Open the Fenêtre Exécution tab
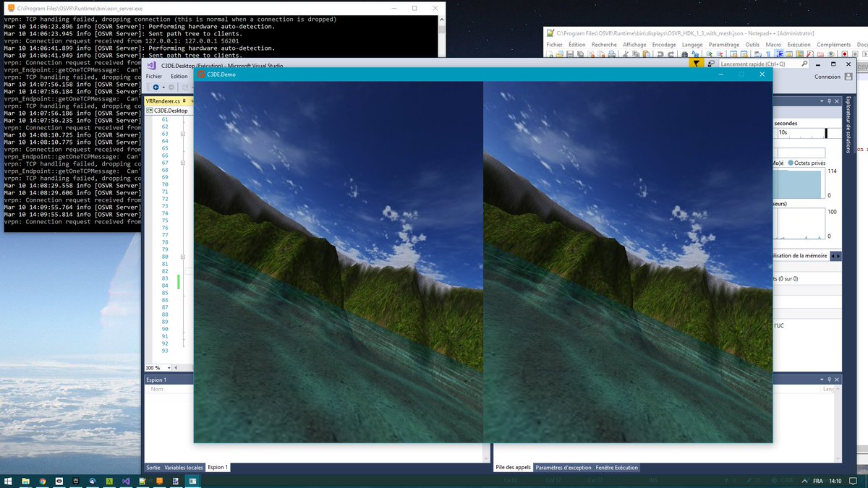The height and width of the screenshot is (488, 868). tap(617, 468)
